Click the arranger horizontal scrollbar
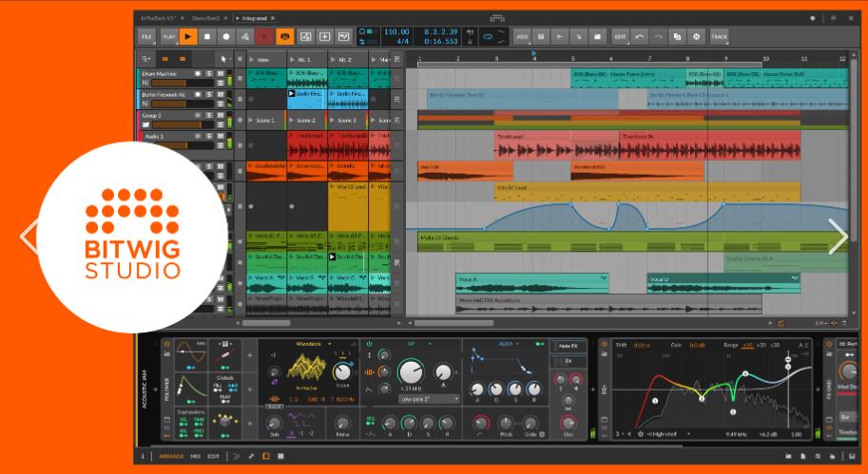 (453, 323)
